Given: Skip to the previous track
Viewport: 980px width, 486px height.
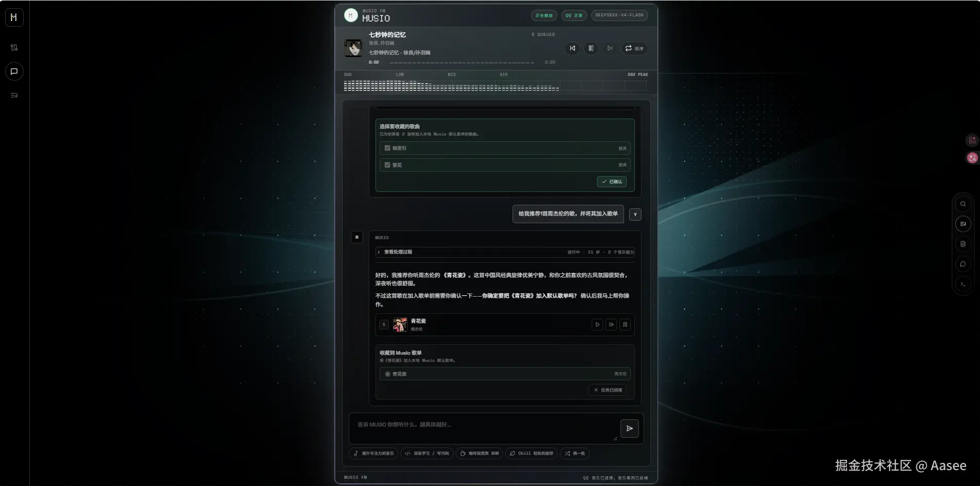Looking at the screenshot, I should tap(573, 48).
